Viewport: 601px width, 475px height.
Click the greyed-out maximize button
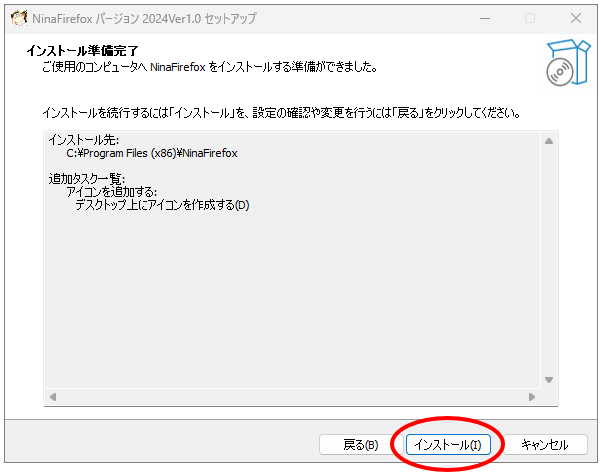pyautogui.click(x=530, y=18)
